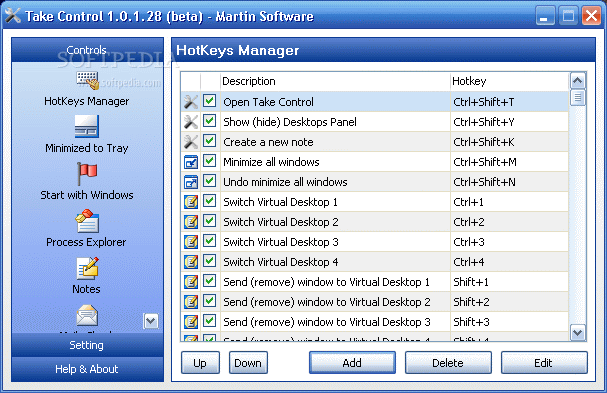Click the Description column header
The image size is (607, 393).
point(335,81)
